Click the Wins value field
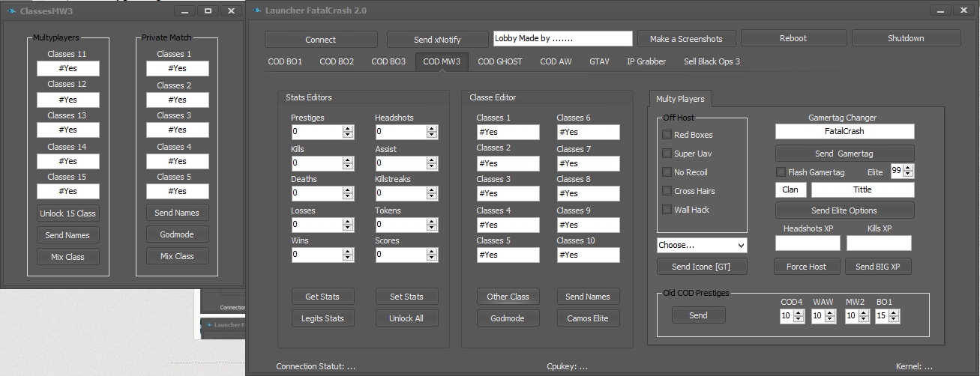 (x=317, y=255)
